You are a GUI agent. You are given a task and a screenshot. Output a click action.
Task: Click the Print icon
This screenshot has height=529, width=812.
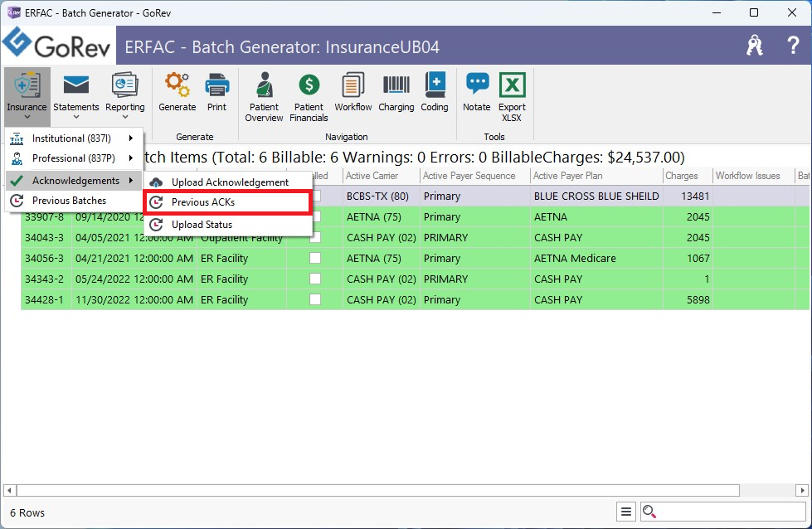217,85
